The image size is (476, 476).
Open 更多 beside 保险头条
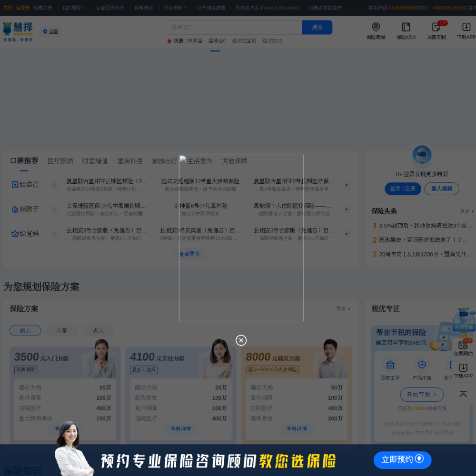pos(466,211)
